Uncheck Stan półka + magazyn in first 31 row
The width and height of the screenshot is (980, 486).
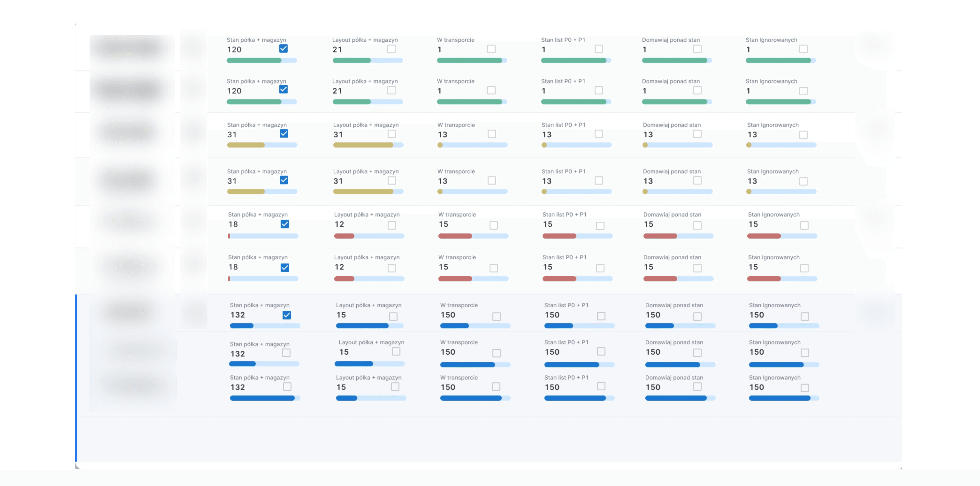284,134
